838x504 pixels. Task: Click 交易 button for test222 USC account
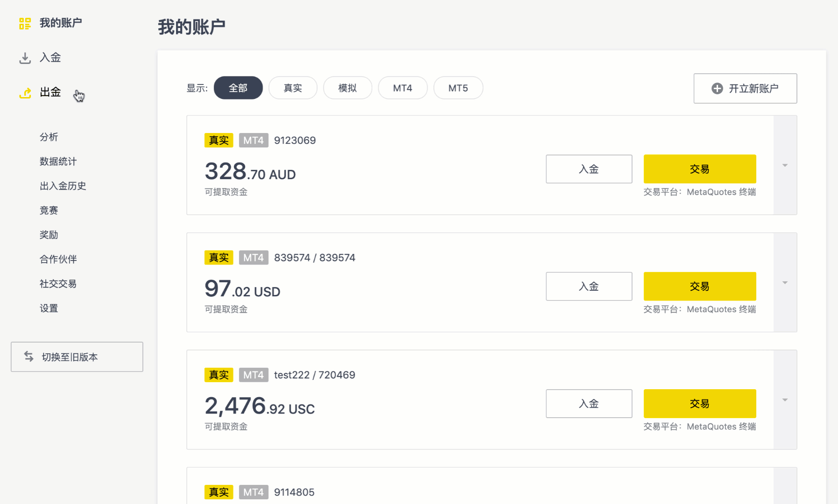tap(699, 404)
